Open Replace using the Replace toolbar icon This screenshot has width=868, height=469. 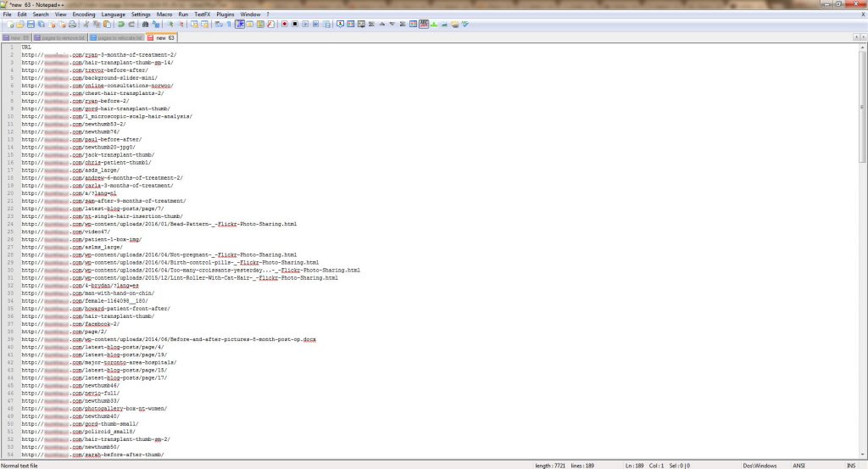(x=156, y=25)
